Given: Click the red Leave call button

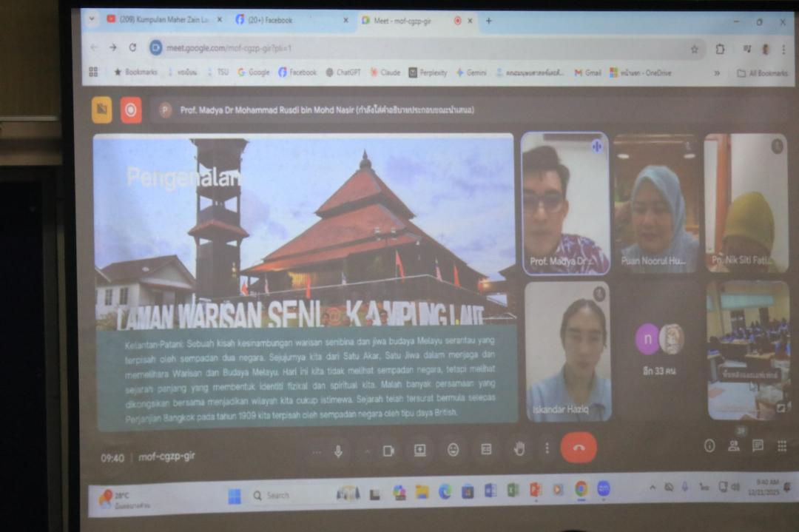Looking at the screenshot, I should click(x=579, y=448).
